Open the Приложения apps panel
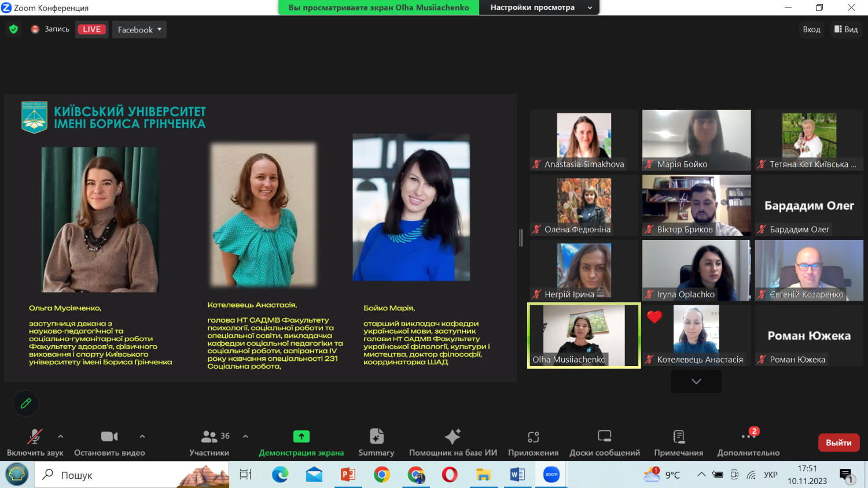The width and height of the screenshot is (868, 488). point(533,442)
